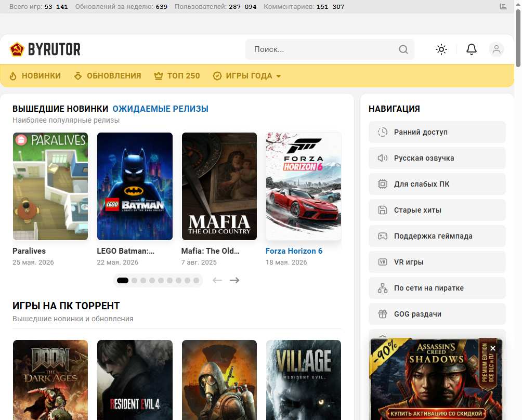Click Купить активацию со скидкой ad button
The image size is (522, 420).
click(436, 414)
